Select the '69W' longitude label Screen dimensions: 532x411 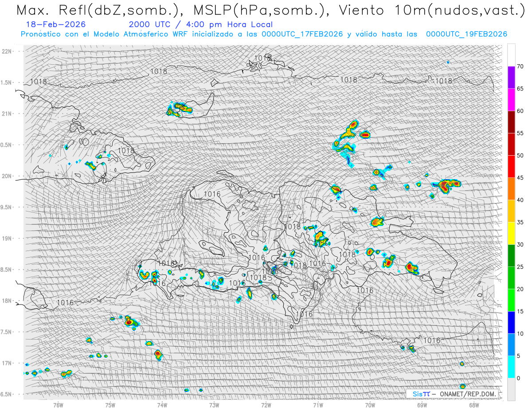pos(422,404)
